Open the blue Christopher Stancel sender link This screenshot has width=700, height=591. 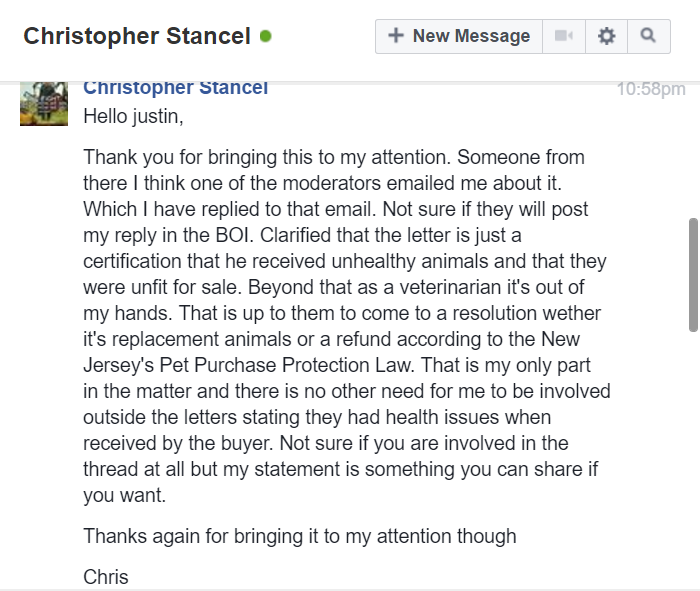(175, 88)
